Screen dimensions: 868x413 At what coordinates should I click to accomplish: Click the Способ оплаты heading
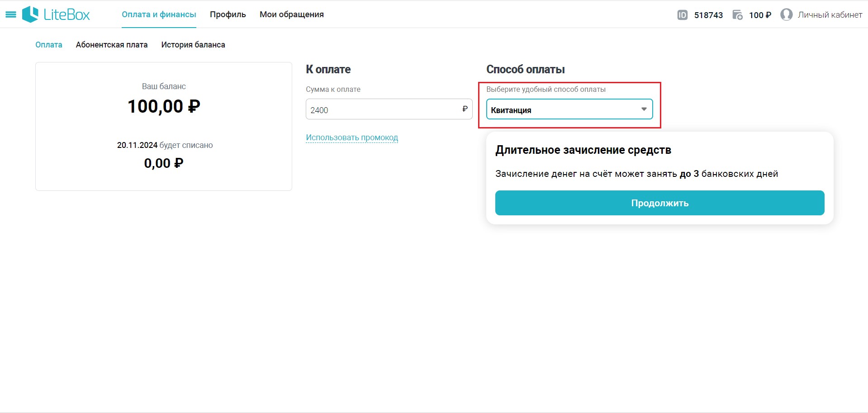526,69
